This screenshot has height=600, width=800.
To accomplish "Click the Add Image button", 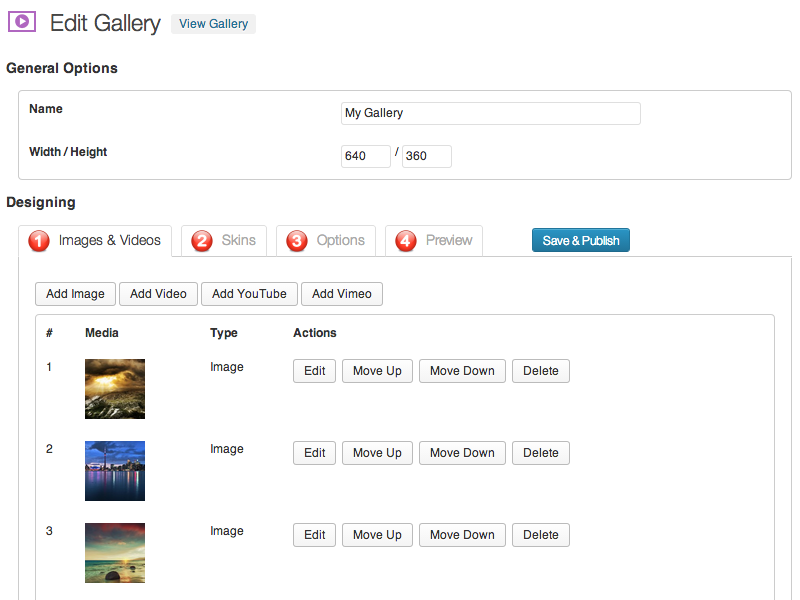I will (75, 294).
